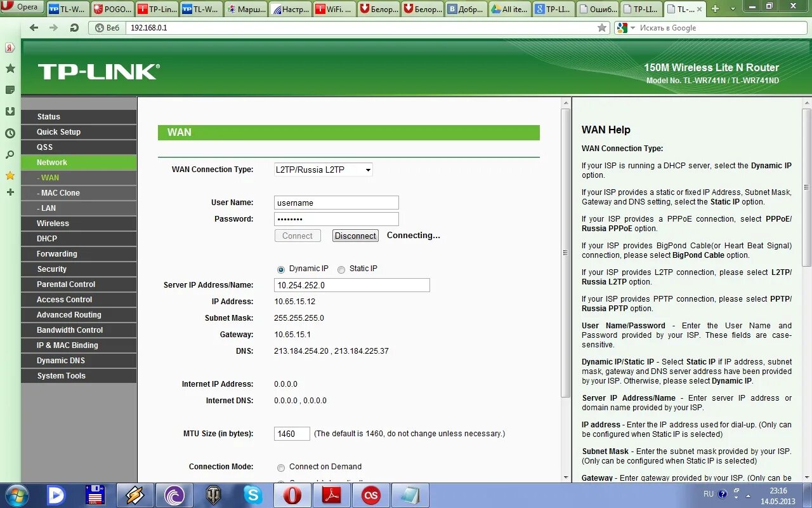
Task: Open the Adobe Reader taskbar icon
Action: coord(332,495)
